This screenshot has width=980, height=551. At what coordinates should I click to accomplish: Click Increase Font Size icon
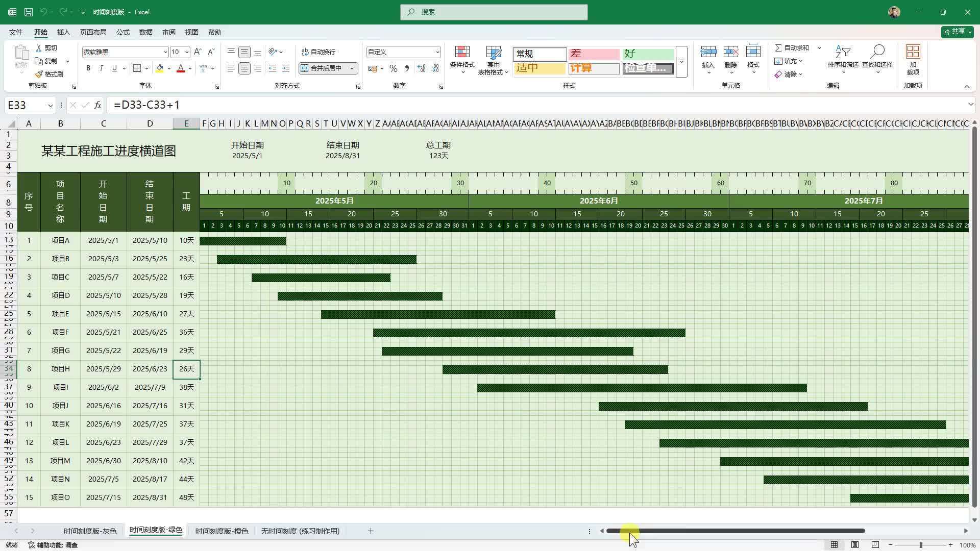pyautogui.click(x=198, y=52)
